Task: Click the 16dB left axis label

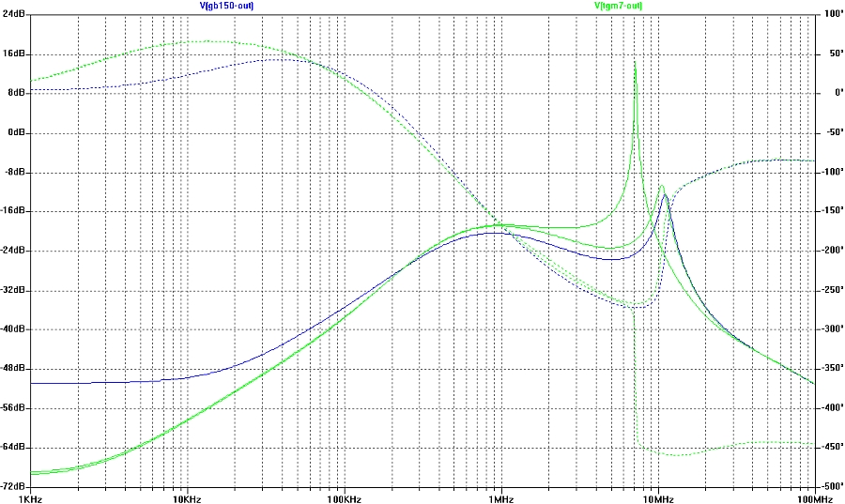Action: point(13,53)
